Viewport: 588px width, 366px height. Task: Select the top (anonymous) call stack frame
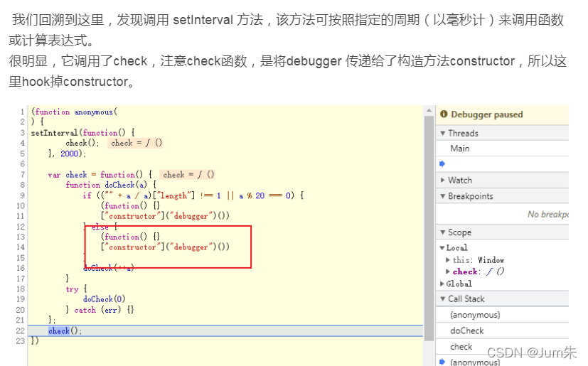475,315
